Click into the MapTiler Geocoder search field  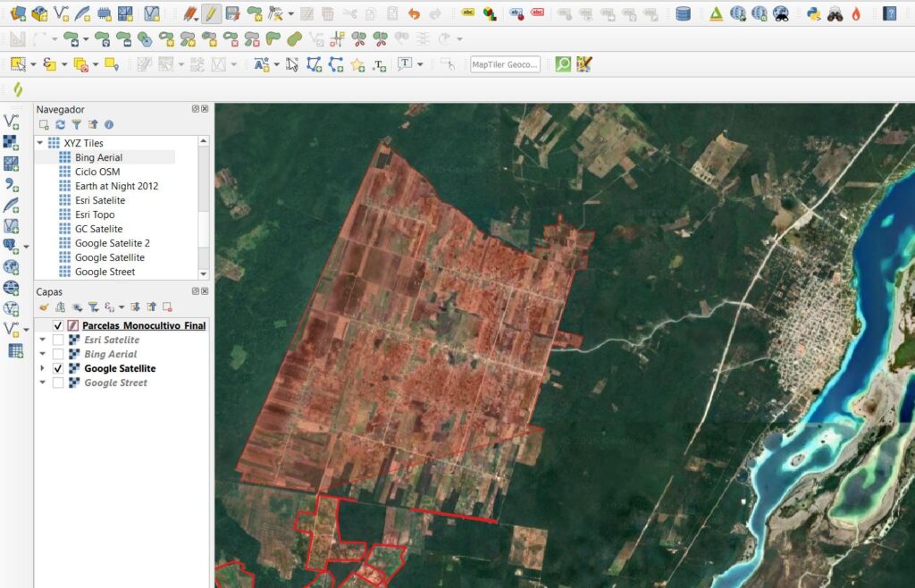(505, 64)
